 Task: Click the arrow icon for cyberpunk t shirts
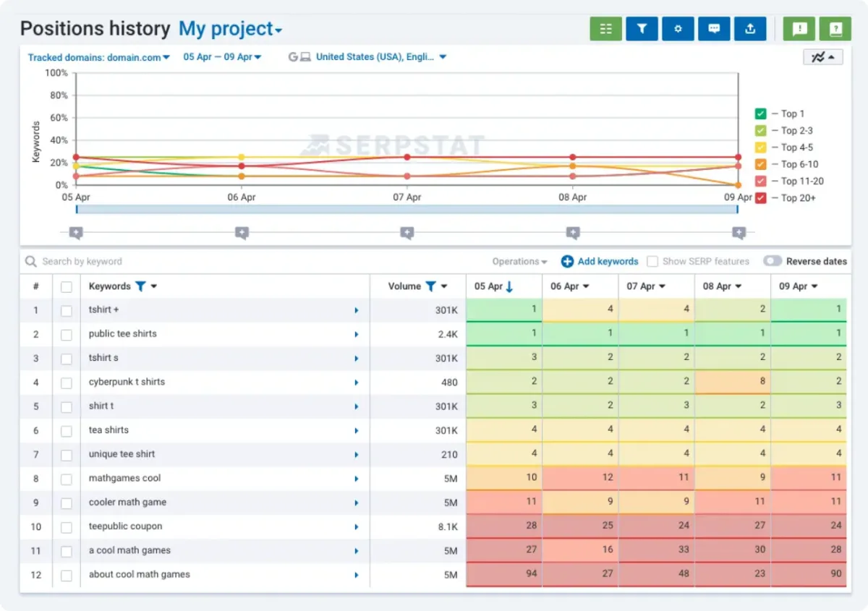pyautogui.click(x=357, y=383)
